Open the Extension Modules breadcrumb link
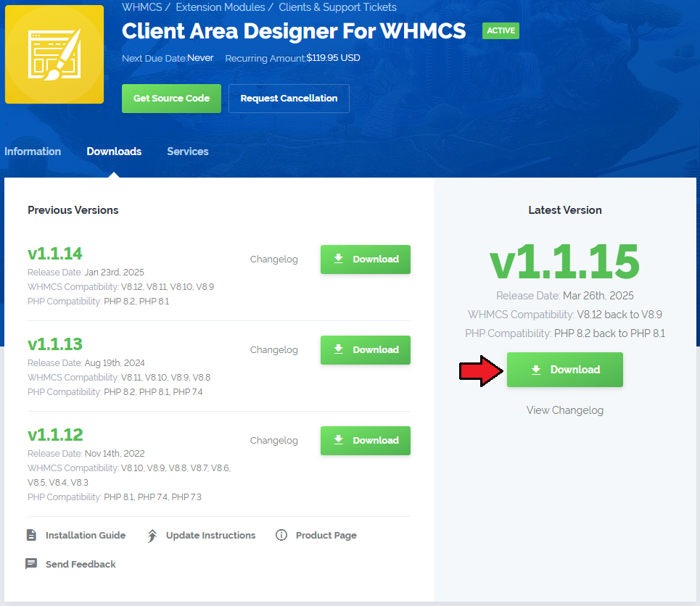 point(220,7)
